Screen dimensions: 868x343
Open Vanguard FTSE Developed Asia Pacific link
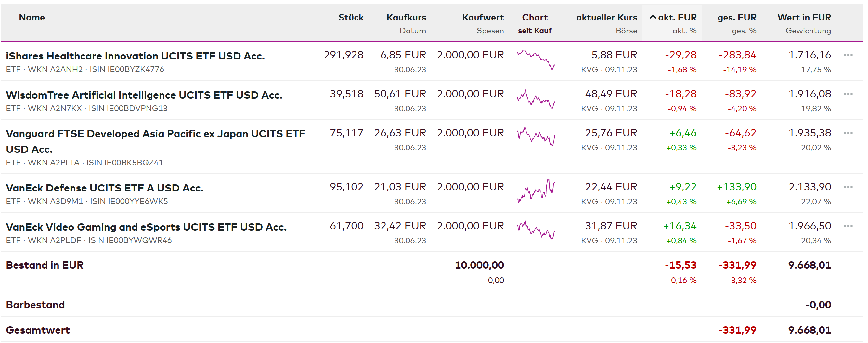[x=155, y=134]
